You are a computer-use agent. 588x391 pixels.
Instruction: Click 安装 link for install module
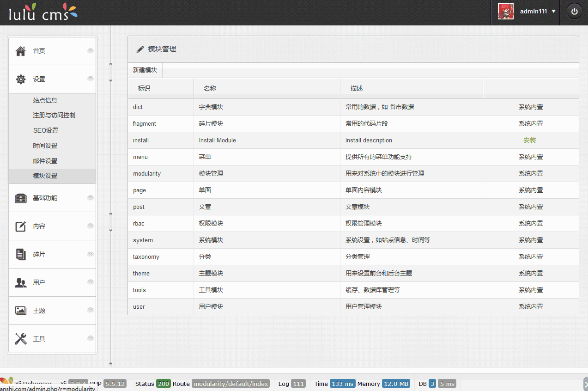click(530, 141)
